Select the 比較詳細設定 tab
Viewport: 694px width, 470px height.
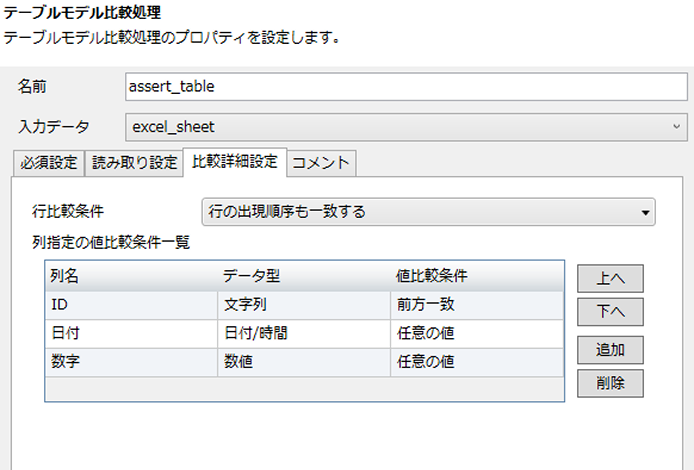tap(234, 162)
